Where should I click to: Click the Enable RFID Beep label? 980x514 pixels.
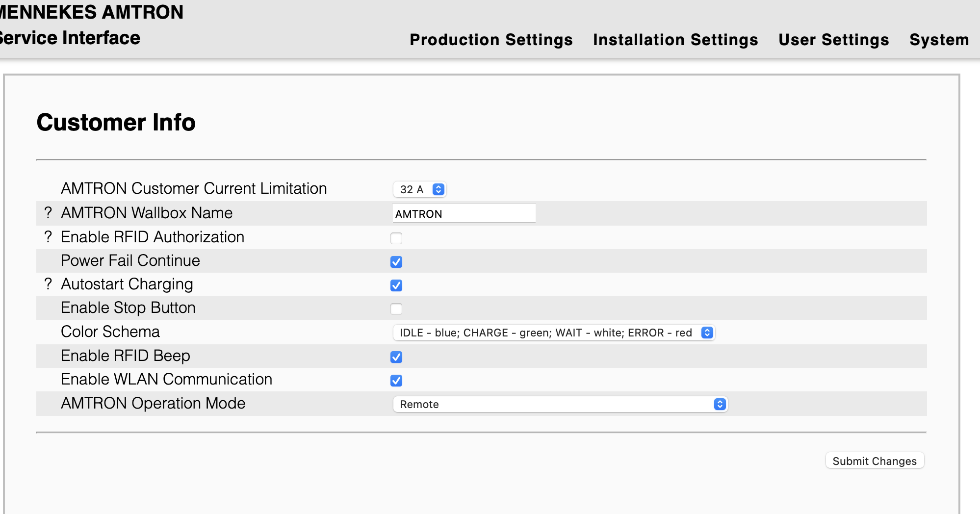click(x=126, y=356)
